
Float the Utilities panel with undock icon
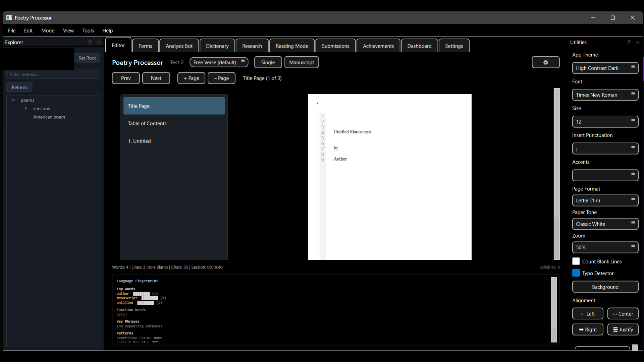pyautogui.click(x=629, y=42)
